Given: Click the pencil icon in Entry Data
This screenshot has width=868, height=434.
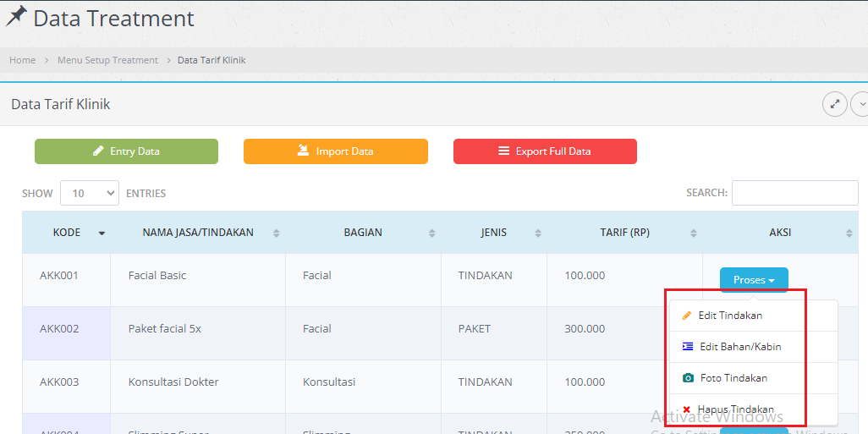Looking at the screenshot, I should tap(98, 151).
